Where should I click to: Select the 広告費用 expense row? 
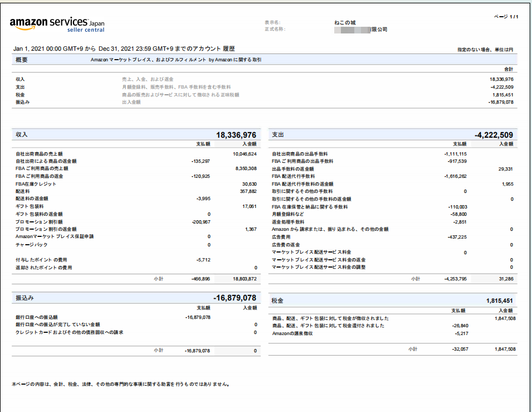tap(282, 236)
